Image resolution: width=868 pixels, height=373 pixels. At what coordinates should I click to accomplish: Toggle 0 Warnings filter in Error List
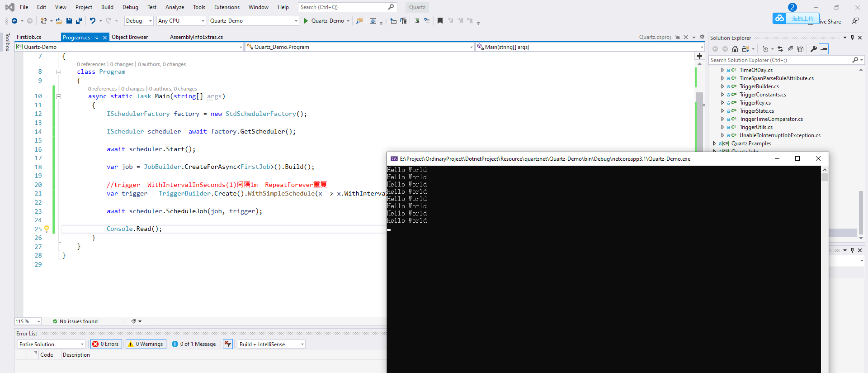pos(146,344)
